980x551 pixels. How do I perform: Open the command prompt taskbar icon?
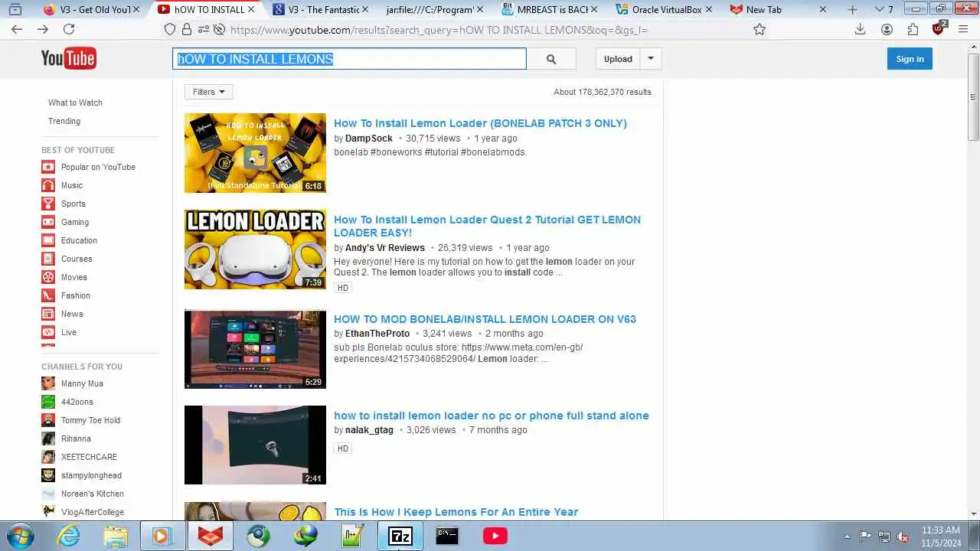point(447,536)
